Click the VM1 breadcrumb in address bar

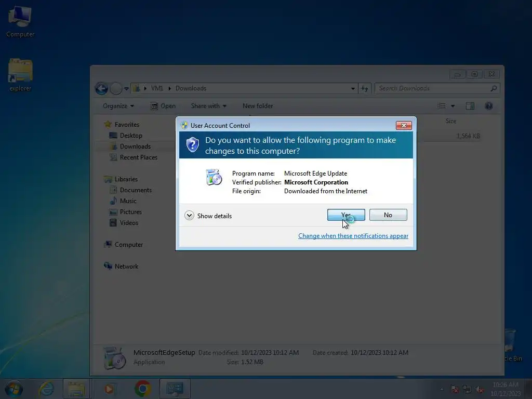[x=157, y=88]
